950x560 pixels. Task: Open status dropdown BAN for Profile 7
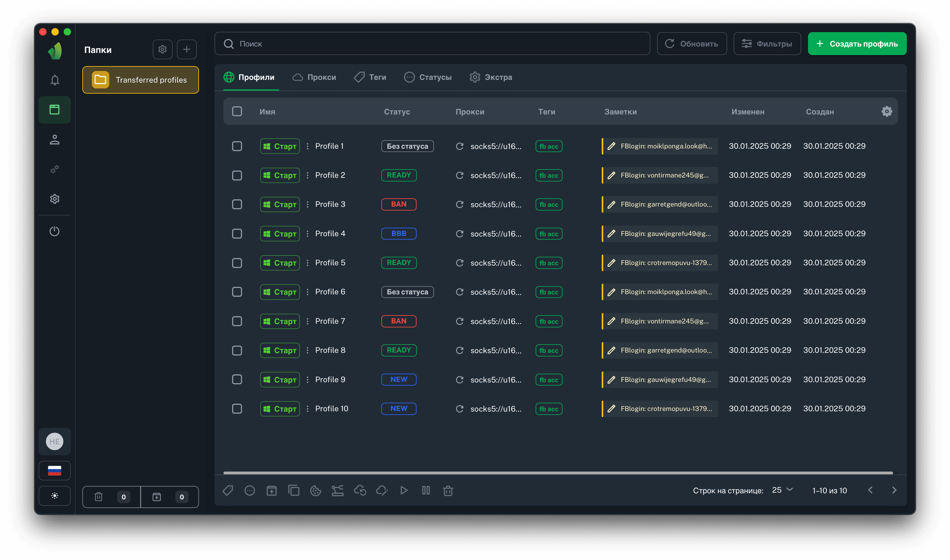[398, 321]
